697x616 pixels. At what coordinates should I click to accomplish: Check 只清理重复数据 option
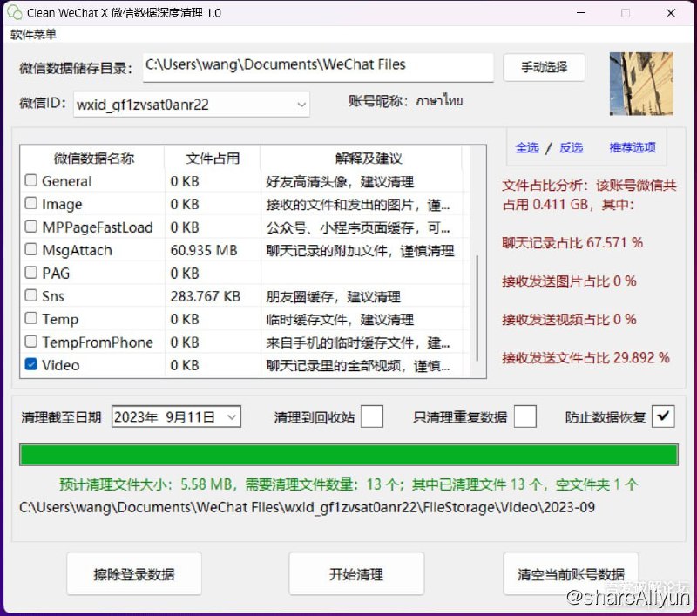click(x=524, y=416)
